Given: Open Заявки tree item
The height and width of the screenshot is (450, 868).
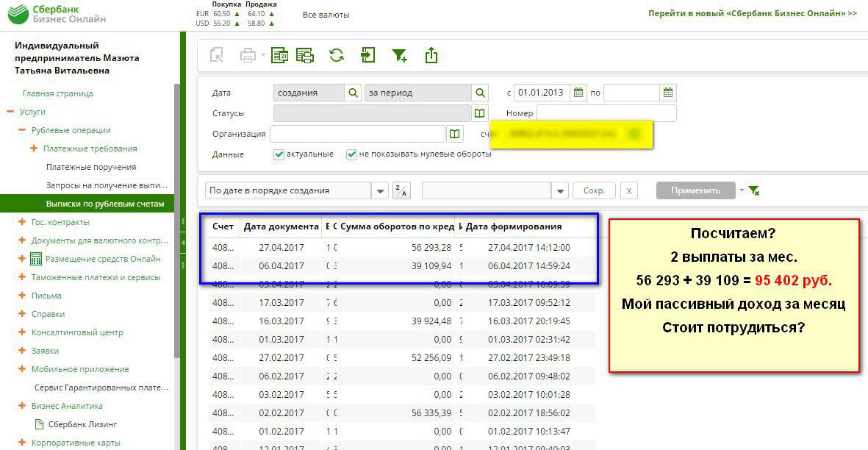Looking at the screenshot, I should 45,351.
